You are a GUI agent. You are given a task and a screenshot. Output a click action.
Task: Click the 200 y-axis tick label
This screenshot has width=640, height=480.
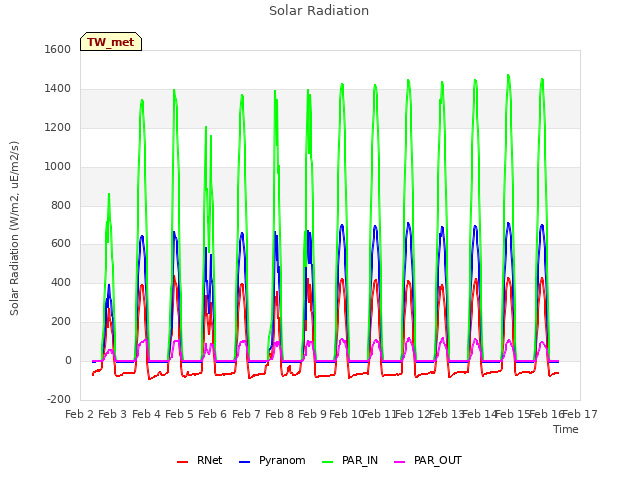61,322
